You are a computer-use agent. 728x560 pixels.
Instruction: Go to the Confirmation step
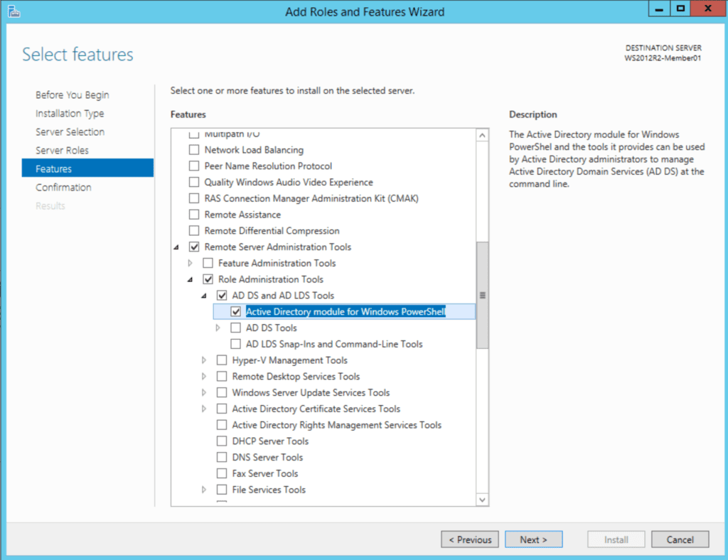[63, 187]
